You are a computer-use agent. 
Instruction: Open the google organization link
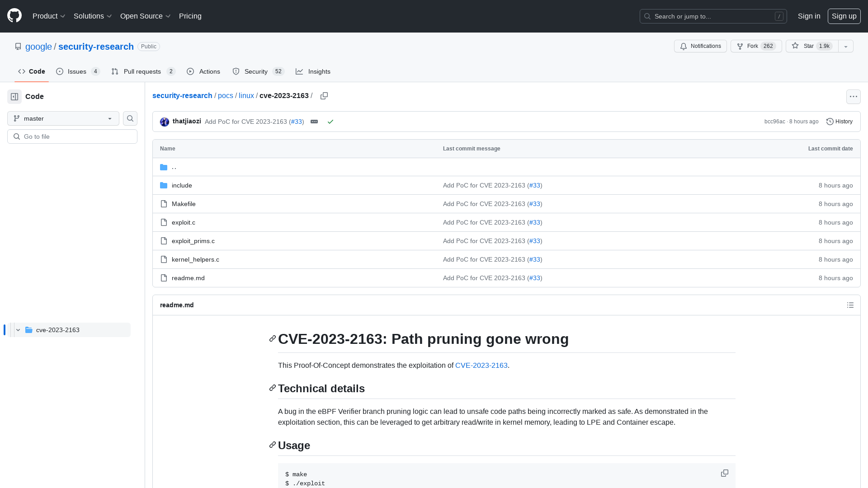click(38, 47)
